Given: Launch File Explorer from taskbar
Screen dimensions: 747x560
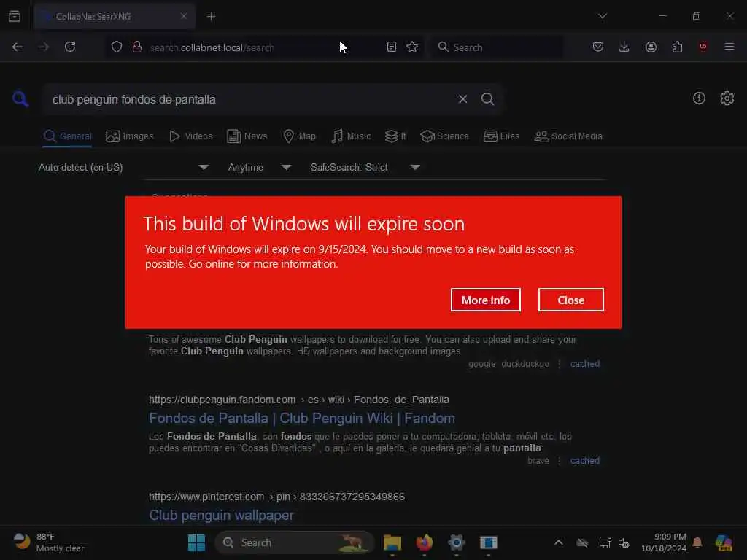Looking at the screenshot, I should [x=392, y=542].
